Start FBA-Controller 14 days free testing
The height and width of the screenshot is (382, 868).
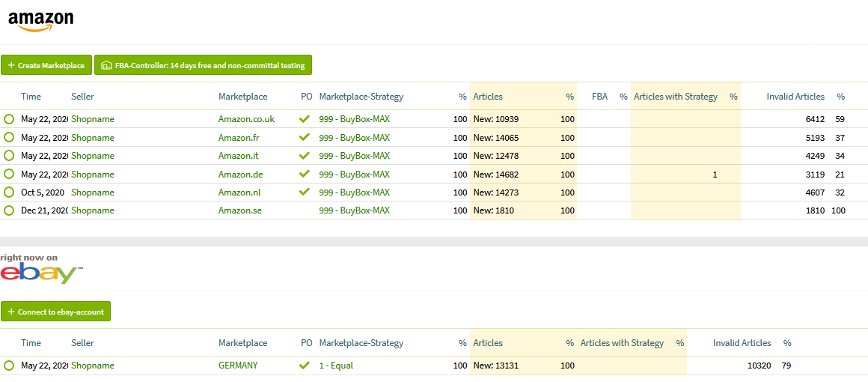click(204, 65)
